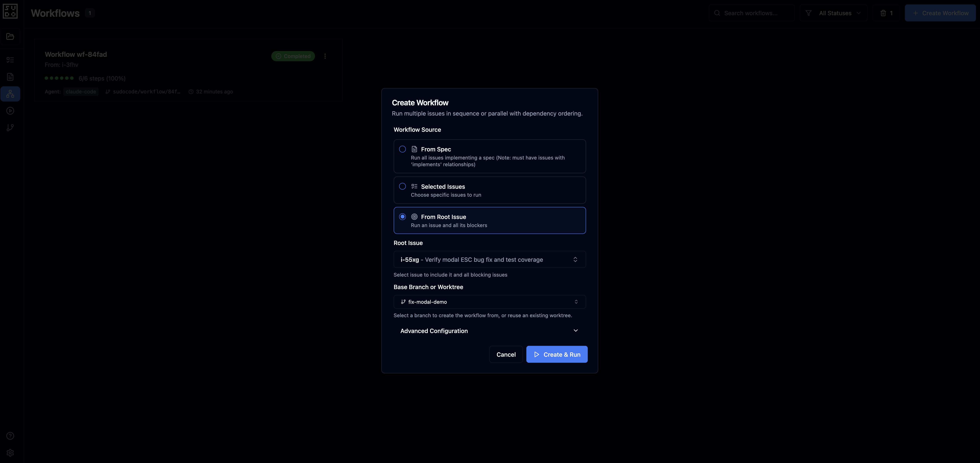Click the search workflows input field
980x463 pixels.
pos(751,13)
